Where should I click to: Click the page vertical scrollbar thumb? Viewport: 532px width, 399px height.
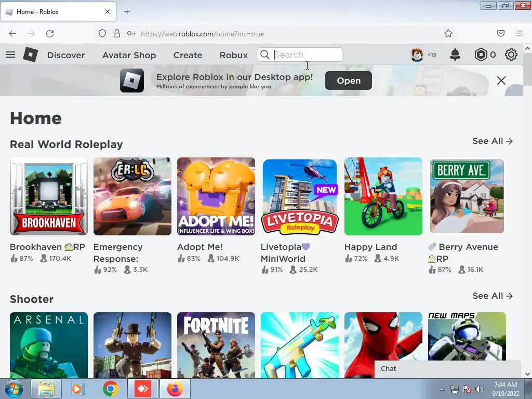(x=527, y=70)
